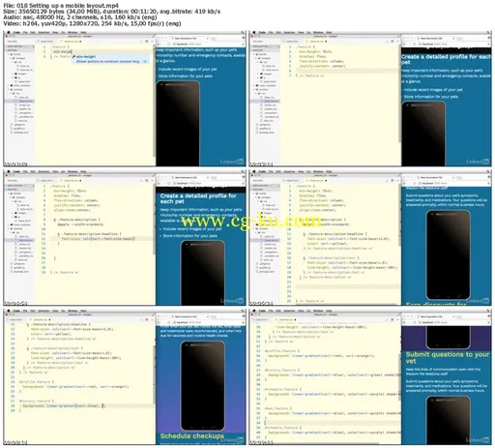Click the phone mockup image in top-left frame
Viewport: 495px width, 448px height.
click(178, 123)
